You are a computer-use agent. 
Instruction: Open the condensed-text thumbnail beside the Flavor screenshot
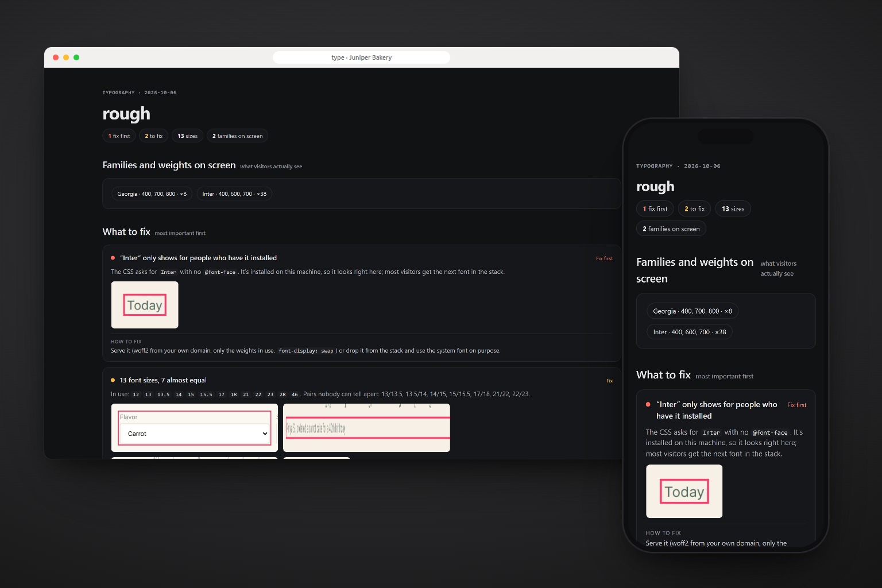(x=366, y=428)
